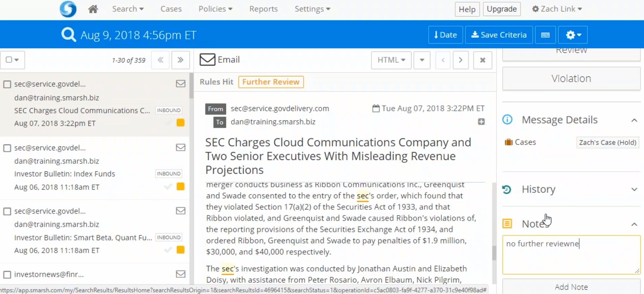
Task: Collapse the Message Details section
Action: (x=634, y=120)
